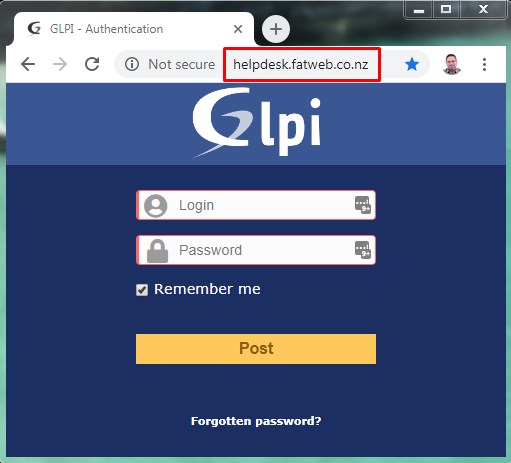
Task: Open a new browser tab
Action: pyautogui.click(x=276, y=29)
